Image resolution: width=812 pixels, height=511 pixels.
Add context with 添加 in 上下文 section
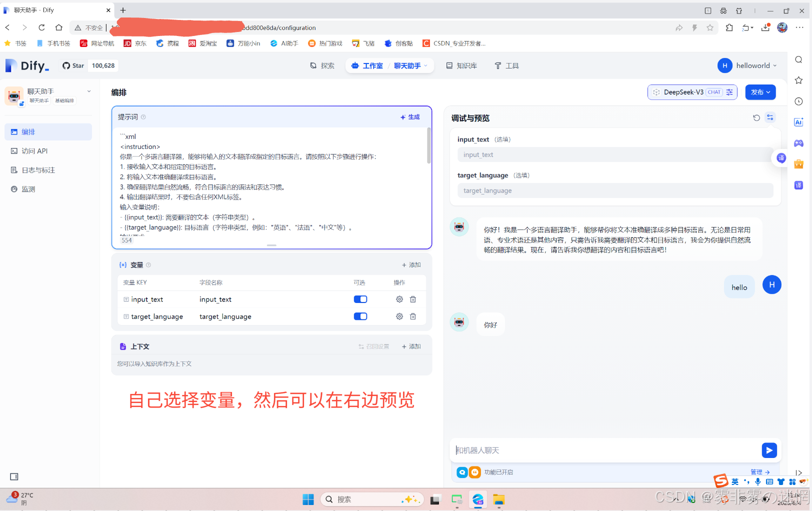click(x=411, y=346)
